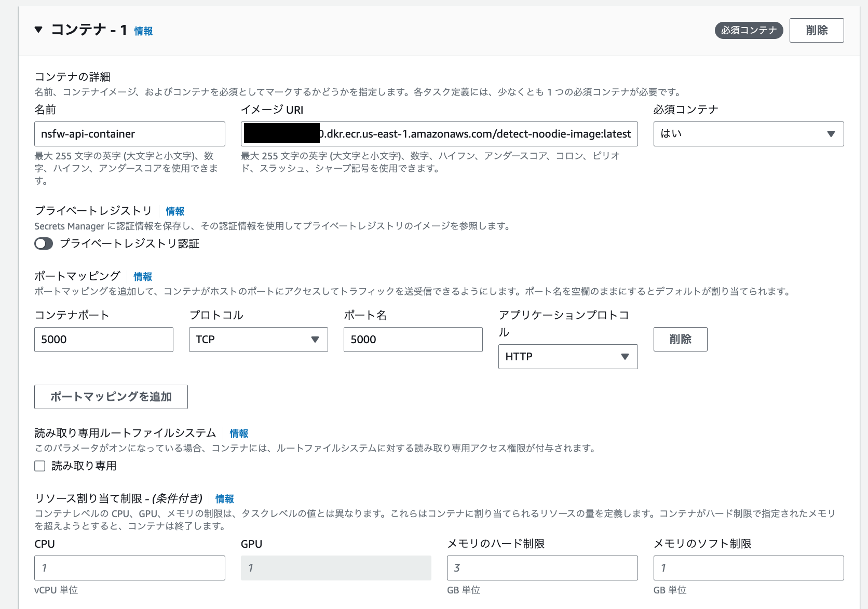Click the 削除 button in section header
The height and width of the screenshot is (609, 868).
click(x=816, y=30)
